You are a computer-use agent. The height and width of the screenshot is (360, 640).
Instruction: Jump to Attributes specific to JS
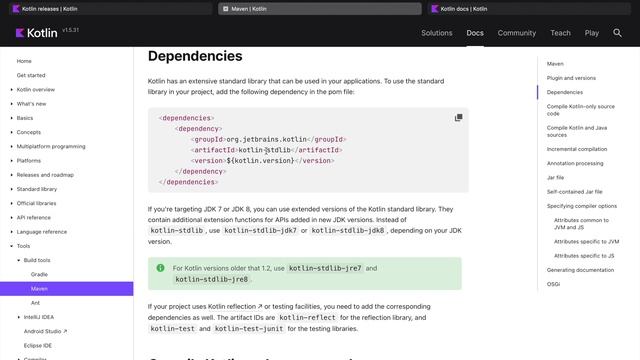(x=584, y=256)
